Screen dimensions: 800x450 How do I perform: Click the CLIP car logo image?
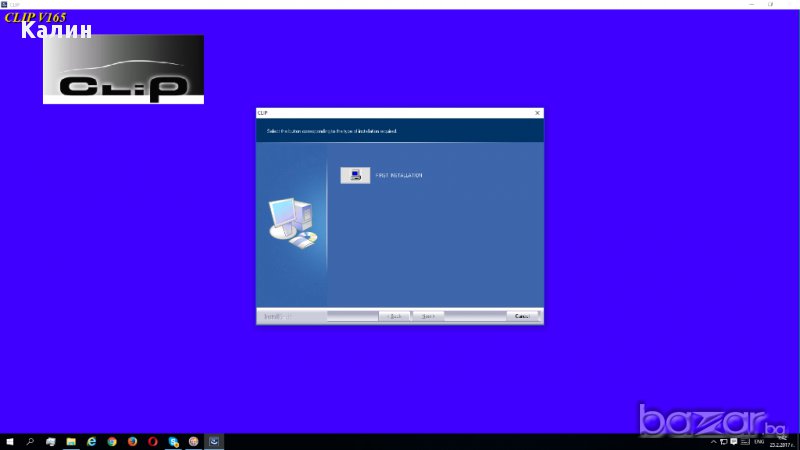[123, 69]
